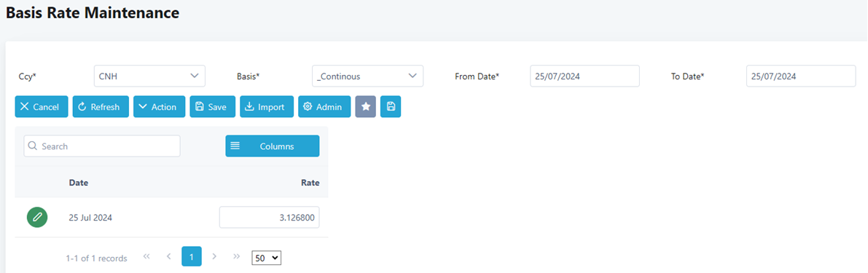
Task: Click the Refresh button
Action: point(101,107)
